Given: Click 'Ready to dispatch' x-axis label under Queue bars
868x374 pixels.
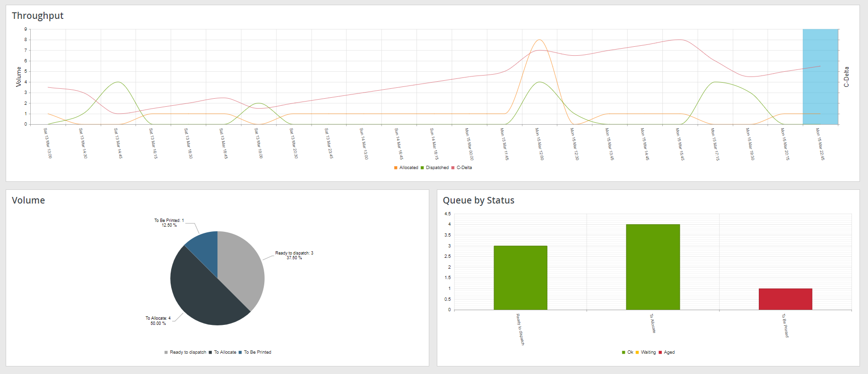Looking at the screenshot, I should coord(520,329).
